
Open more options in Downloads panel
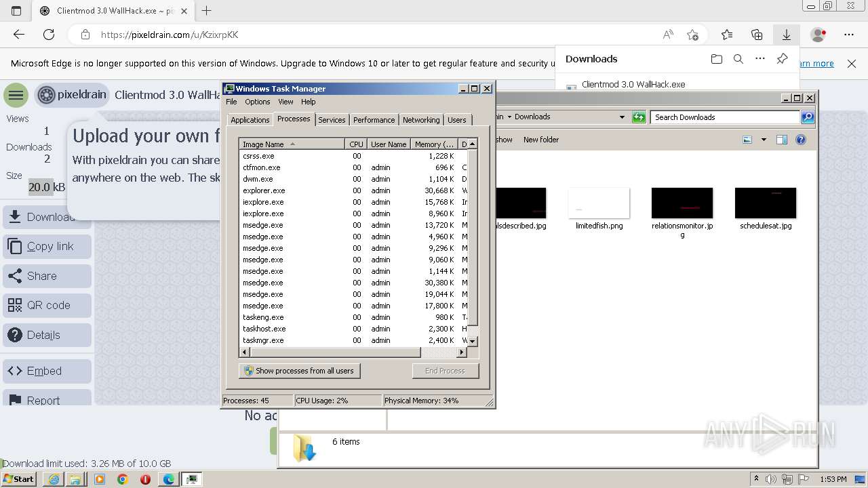click(x=760, y=59)
